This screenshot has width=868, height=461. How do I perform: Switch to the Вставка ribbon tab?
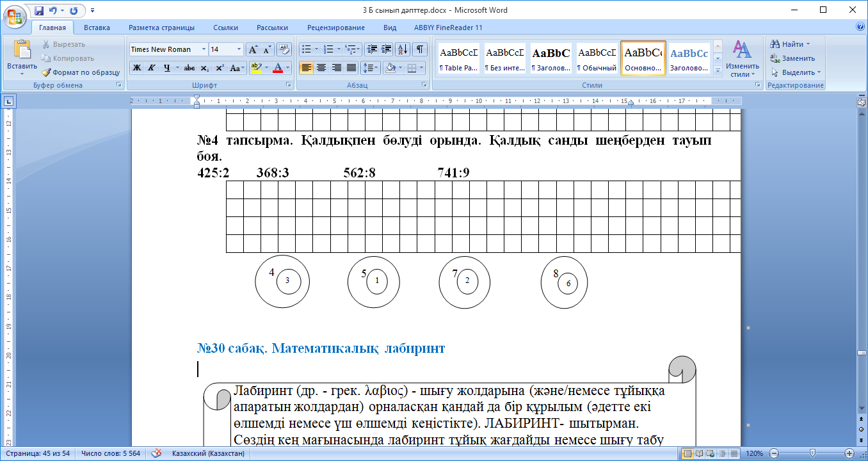[97, 28]
